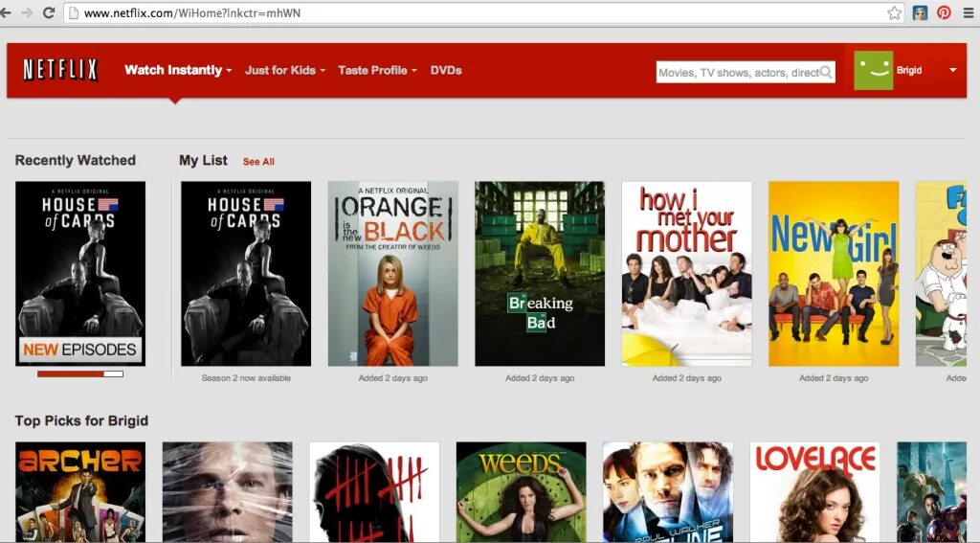Click See All next to My List
This screenshot has width=980, height=543.
click(258, 162)
